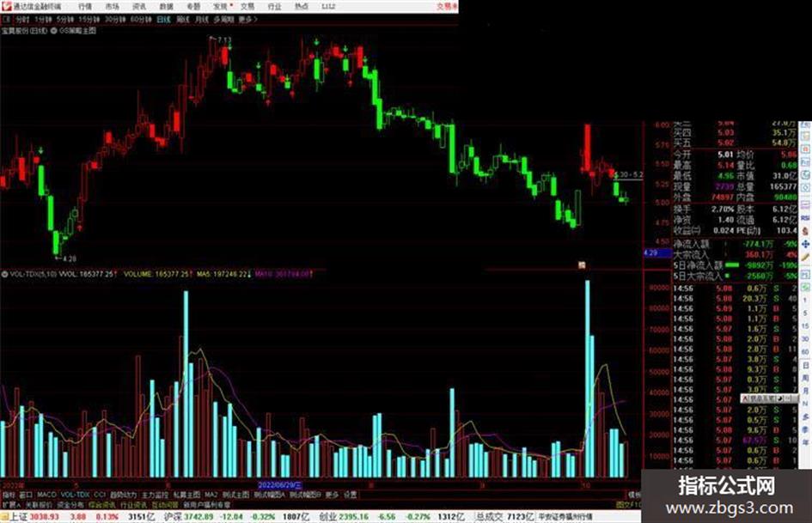
Task: Click the 总成交 7123亿 status entry
Action: point(505,517)
